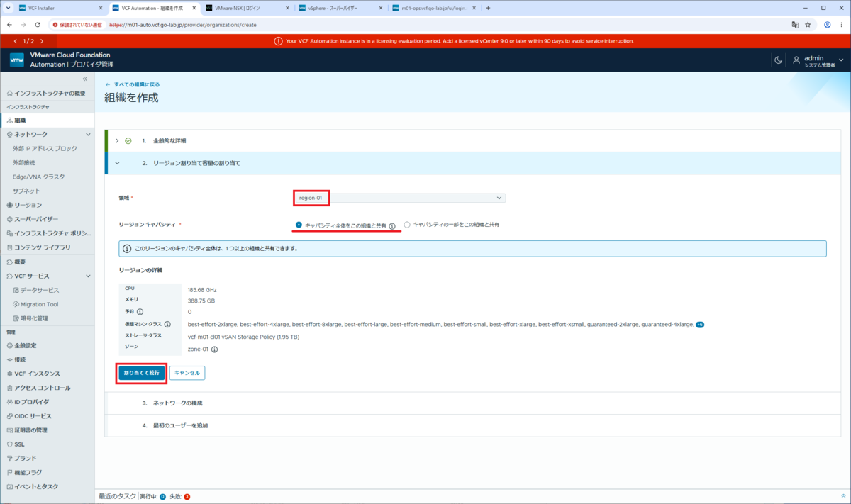
Task: Switch to vSphere スーパーバイザー tab
Action: pos(339,8)
